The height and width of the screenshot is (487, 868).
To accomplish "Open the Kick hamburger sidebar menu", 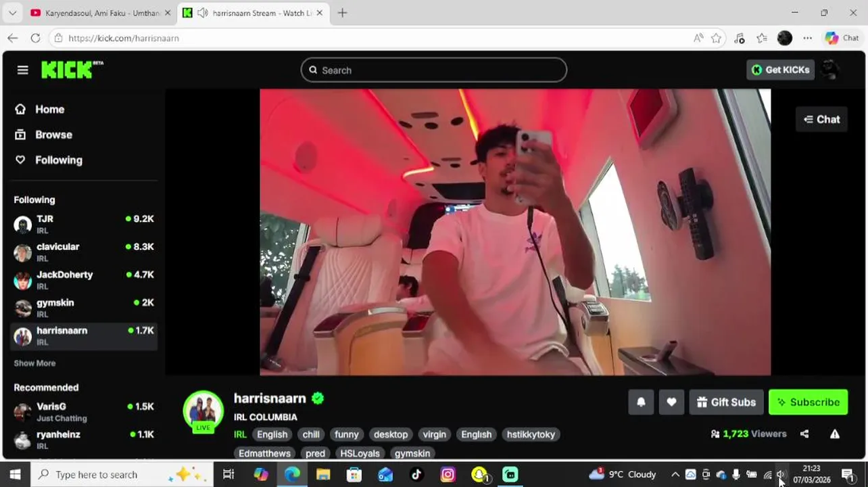I will (22, 70).
